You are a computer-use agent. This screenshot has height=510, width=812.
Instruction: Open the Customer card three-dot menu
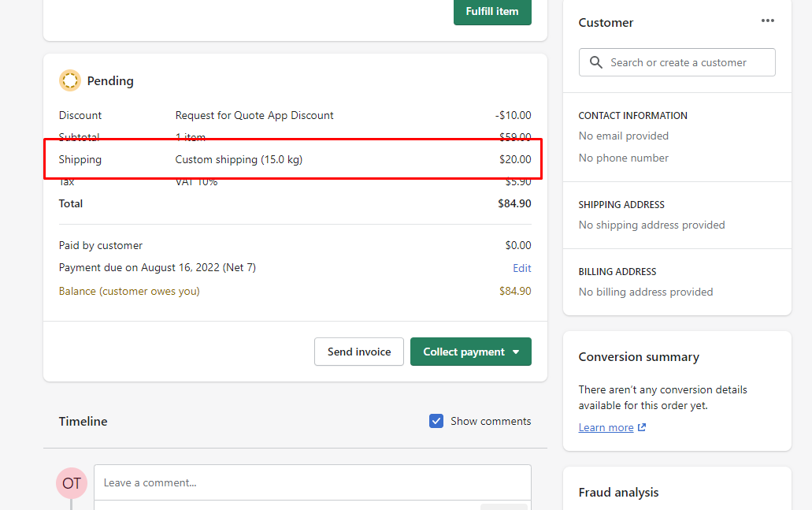tap(767, 21)
